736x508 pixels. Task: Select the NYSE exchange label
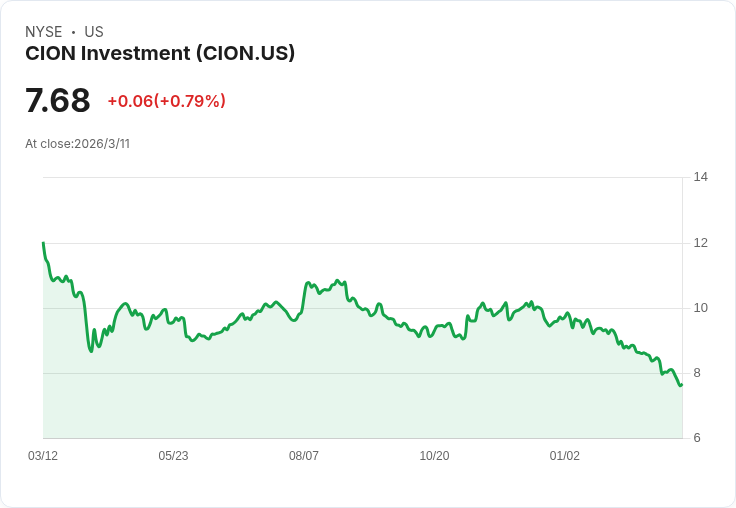(43, 32)
